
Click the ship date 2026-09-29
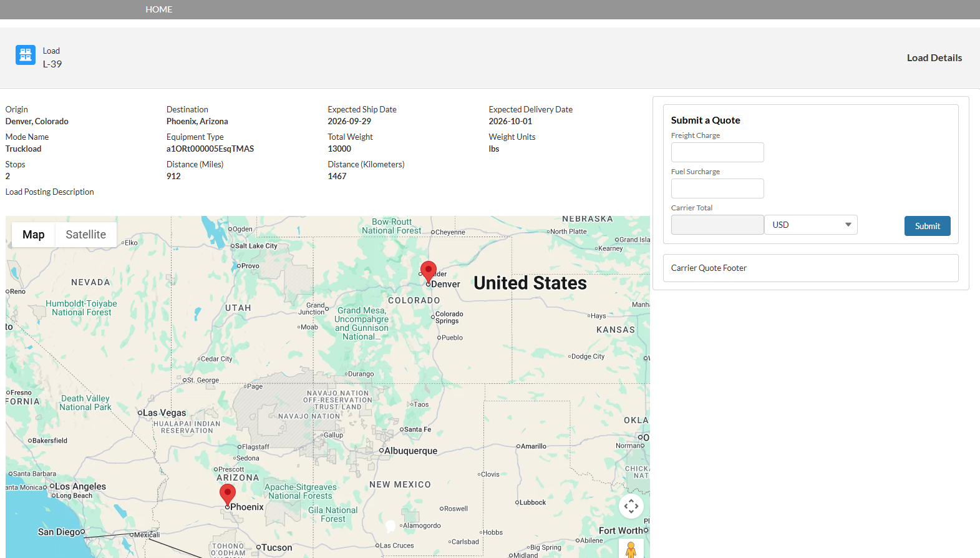pos(349,121)
